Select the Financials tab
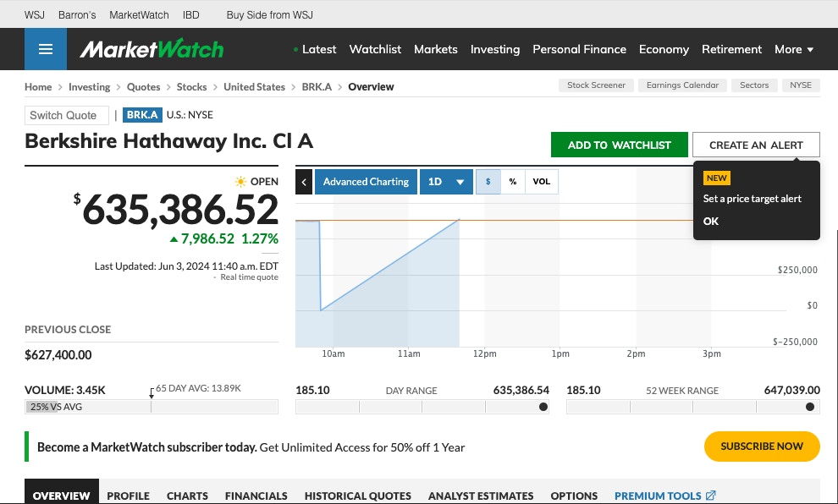 click(x=256, y=496)
